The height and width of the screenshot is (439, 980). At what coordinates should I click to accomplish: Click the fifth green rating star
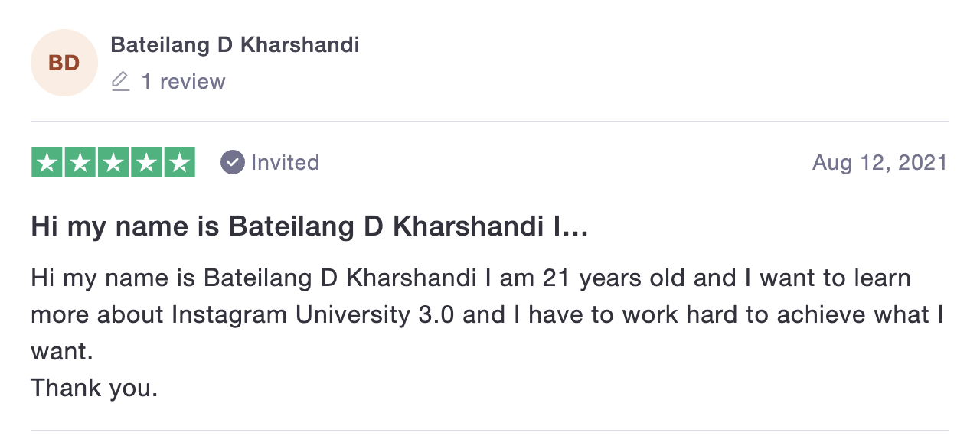coord(180,162)
